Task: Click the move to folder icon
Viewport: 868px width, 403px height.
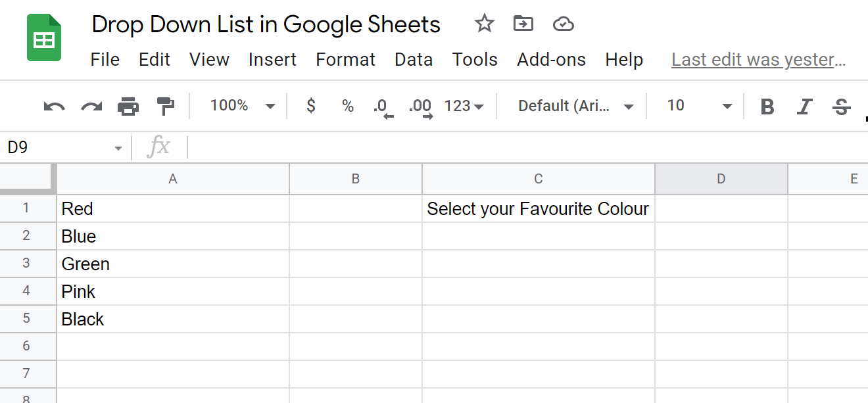Action: coord(523,24)
